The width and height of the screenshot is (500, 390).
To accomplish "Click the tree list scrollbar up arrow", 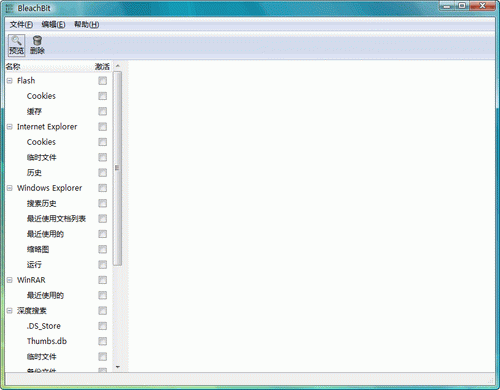I will pos(117,66).
